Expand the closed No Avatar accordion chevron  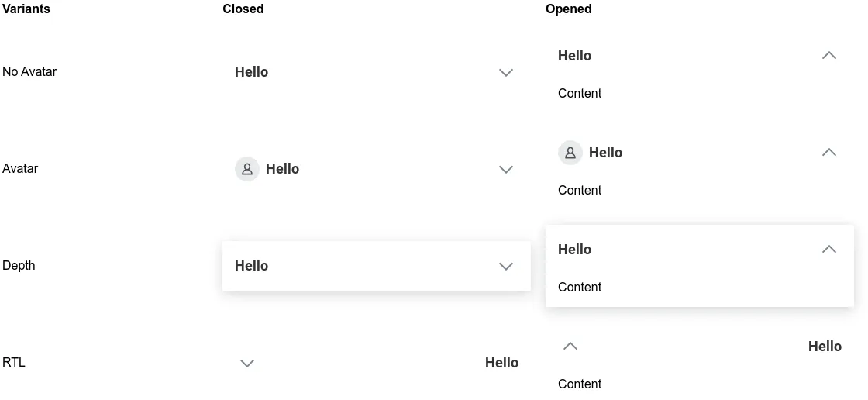coord(506,73)
